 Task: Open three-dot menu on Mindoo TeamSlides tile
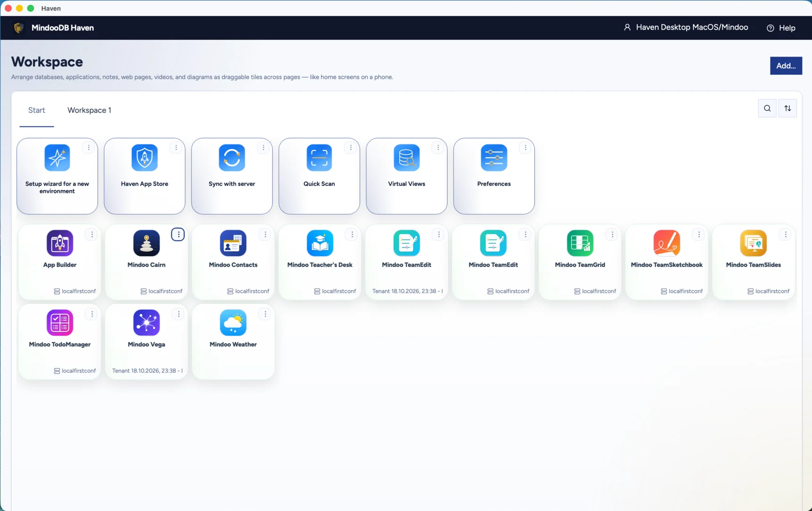[x=786, y=235]
